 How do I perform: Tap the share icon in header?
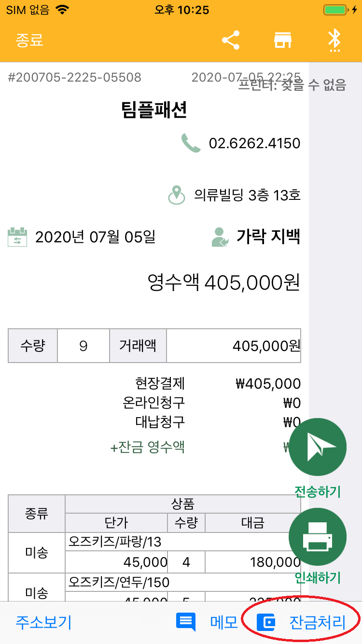[231, 40]
